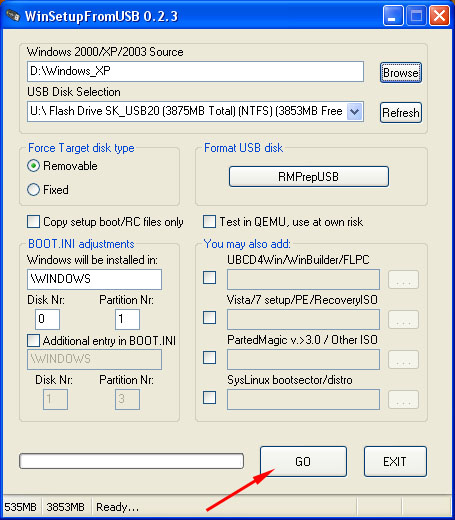Select the Fixed disk type radio

click(x=33, y=190)
